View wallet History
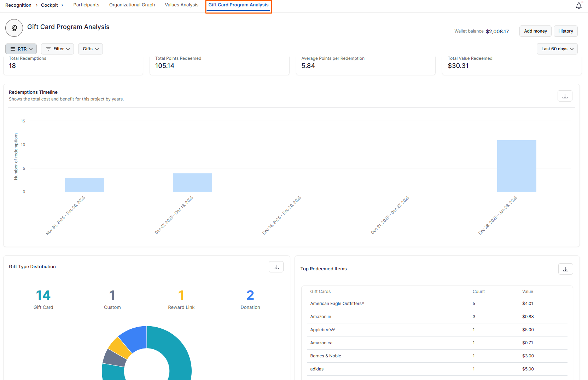588x380 pixels. click(565, 31)
